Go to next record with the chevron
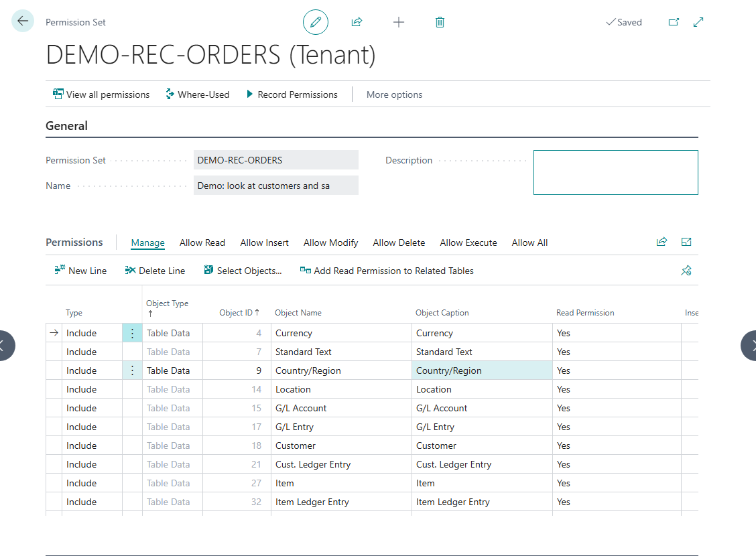The width and height of the screenshot is (756, 556). (750, 346)
